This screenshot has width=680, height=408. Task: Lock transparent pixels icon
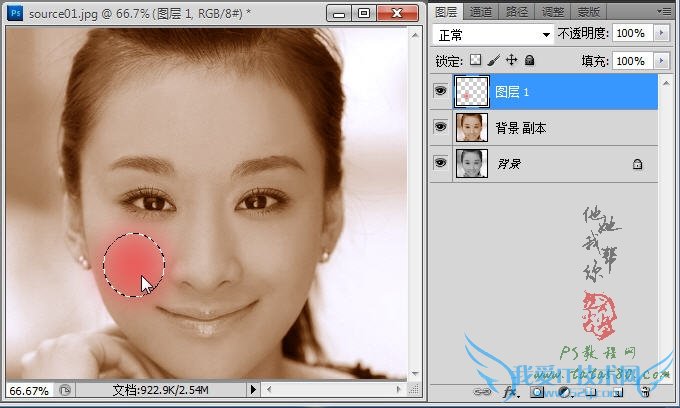click(475, 60)
